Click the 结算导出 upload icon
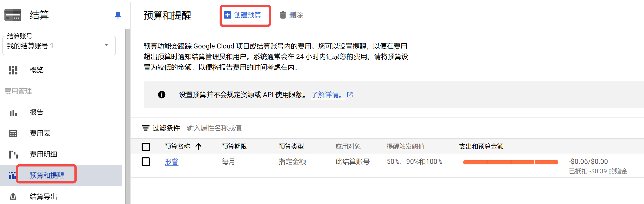 point(13,196)
